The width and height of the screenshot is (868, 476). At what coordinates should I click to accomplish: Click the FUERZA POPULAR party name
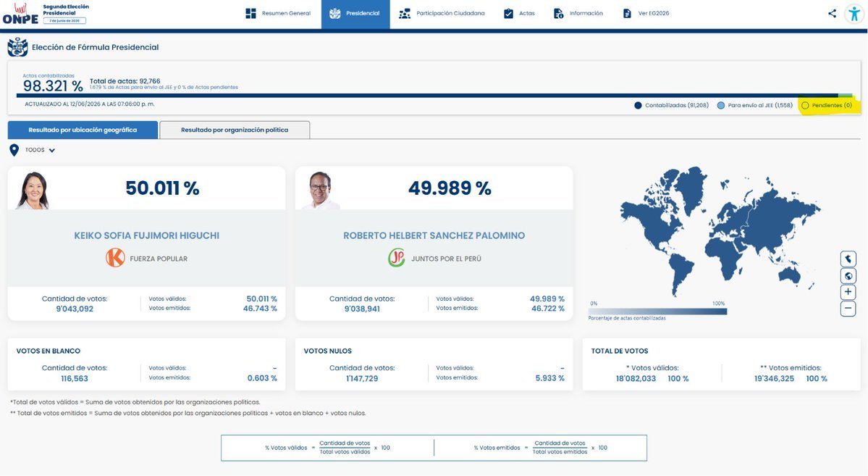point(159,259)
